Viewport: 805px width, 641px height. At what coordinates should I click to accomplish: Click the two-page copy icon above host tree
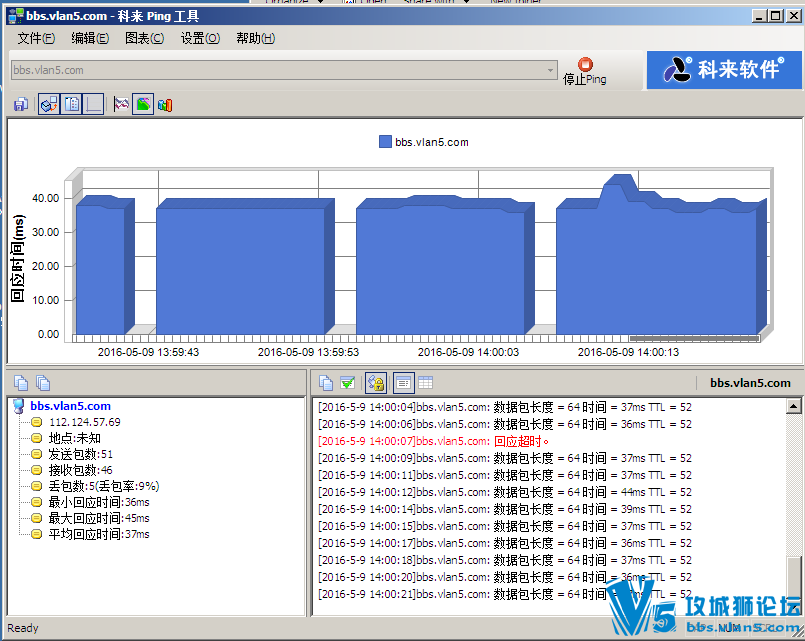coord(21,383)
